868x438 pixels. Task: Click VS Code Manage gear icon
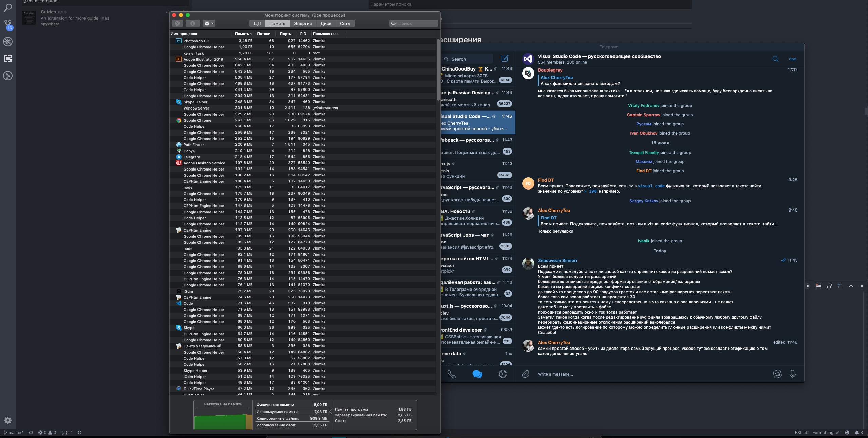tap(8, 420)
